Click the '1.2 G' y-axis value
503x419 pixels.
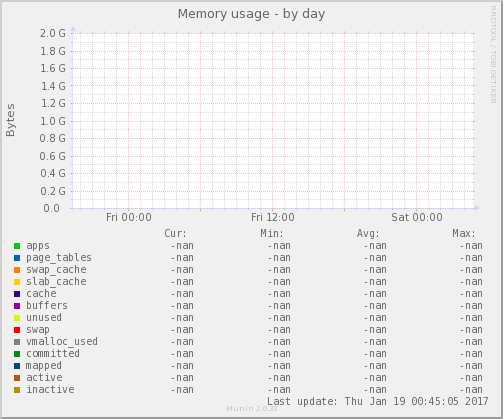tap(53, 104)
